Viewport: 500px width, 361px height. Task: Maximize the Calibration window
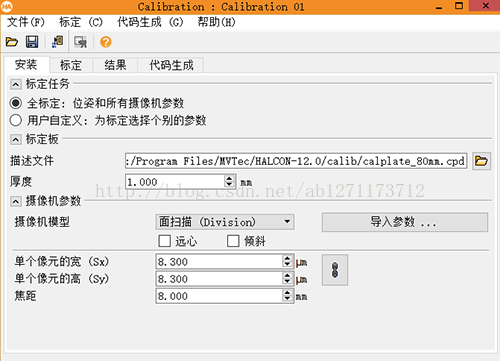pyautogui.click(x=459, y=6)
